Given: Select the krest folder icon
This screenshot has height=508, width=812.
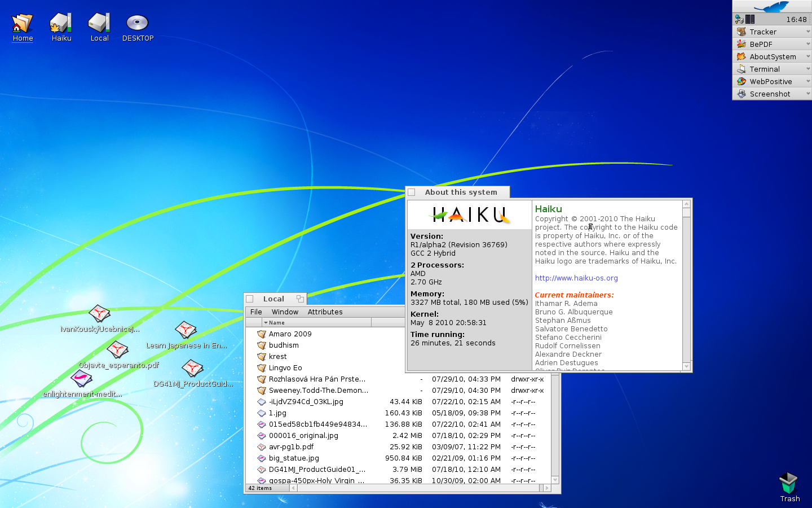Looking at the screenshot, I should click(262, 356).
